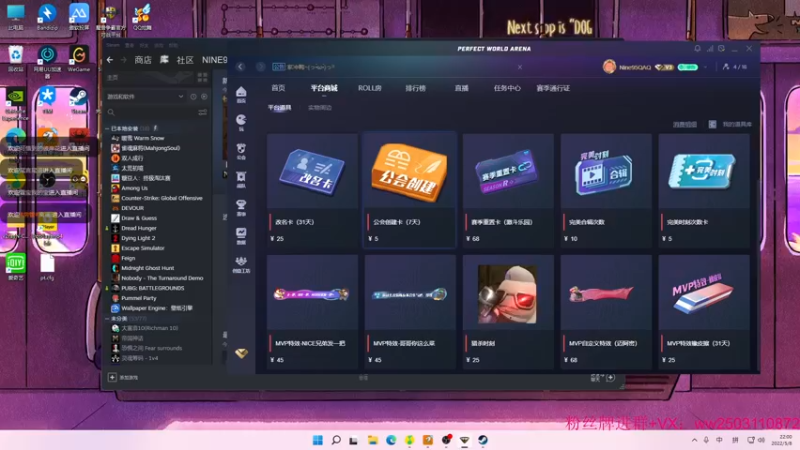This screenshot has width=800, height=450.
Task: Switch Steam library to grid view icon
Action: (203, 78)
